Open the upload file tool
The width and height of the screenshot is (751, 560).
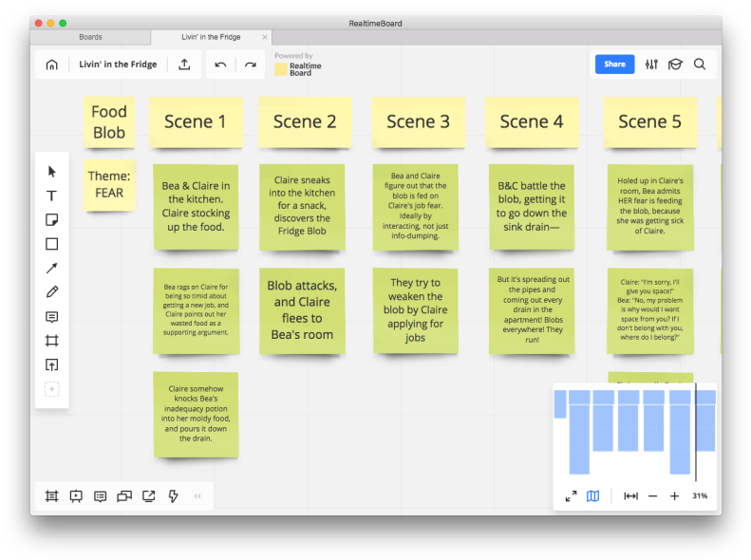pos(52,364)
